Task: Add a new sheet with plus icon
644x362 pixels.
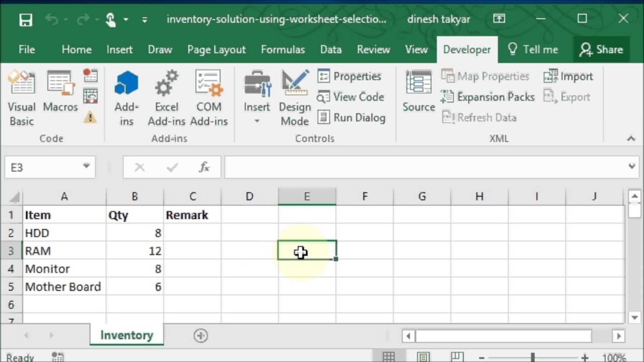Action: (201, 336)
